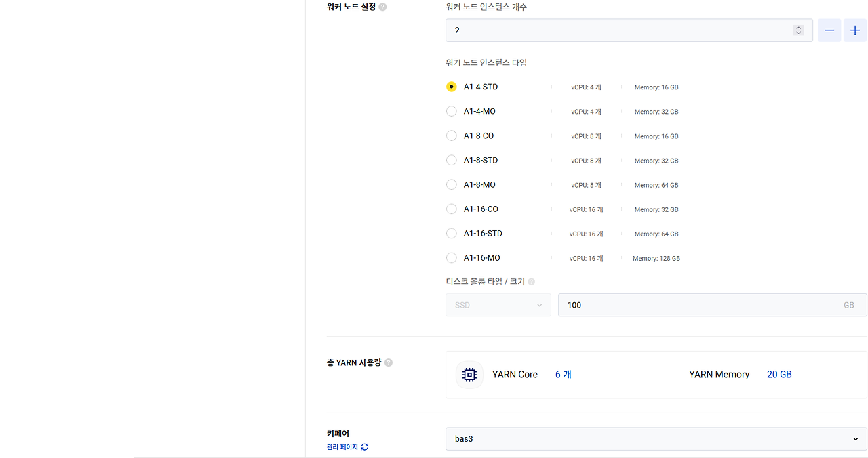Choose the A1-8-CO instance type
Screen dimensions: 868x458
coord(451,136)
